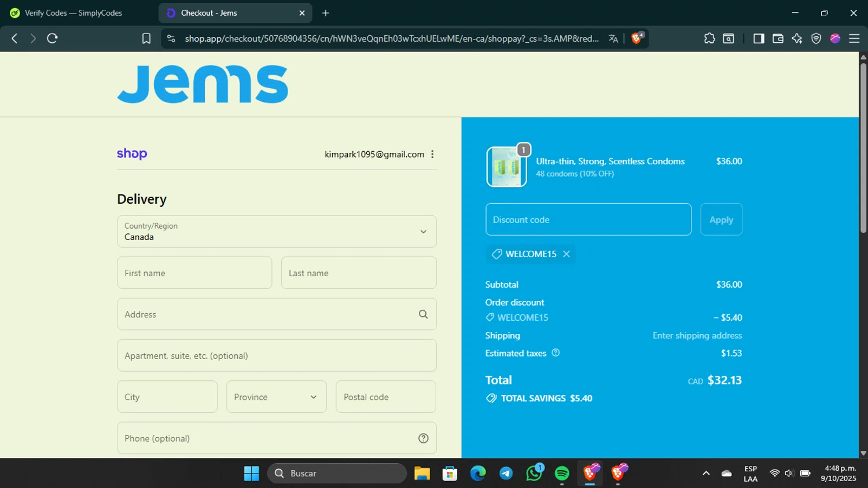Toggle the browser sidebar panel
Image resolution: width=868 pixels, height=488 pixels.
pyautogui.click(x=759, y=38)
